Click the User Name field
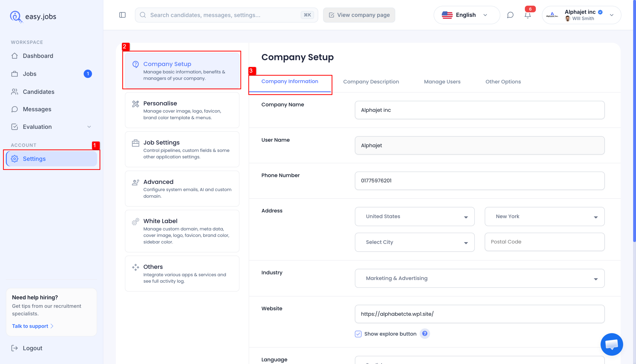The image size is (636, 364). coord(479,146)
